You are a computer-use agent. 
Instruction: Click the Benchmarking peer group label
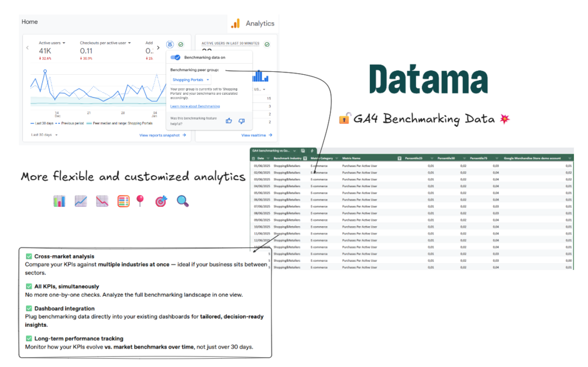[195, 70]
